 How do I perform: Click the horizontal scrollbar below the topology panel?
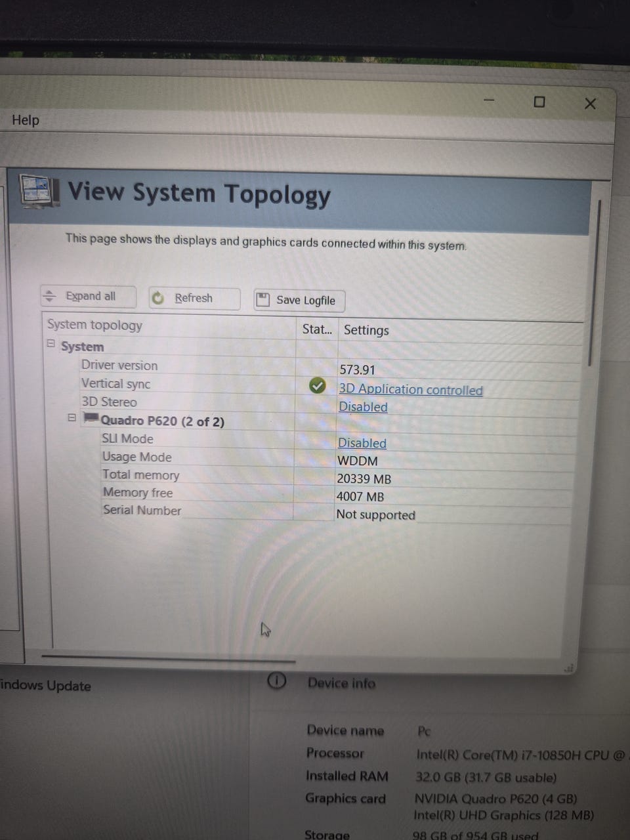(x=168, y=658)
